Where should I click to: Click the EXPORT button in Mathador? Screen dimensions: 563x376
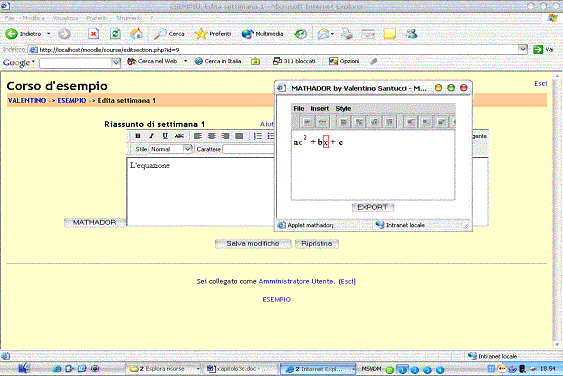point(373,207)
